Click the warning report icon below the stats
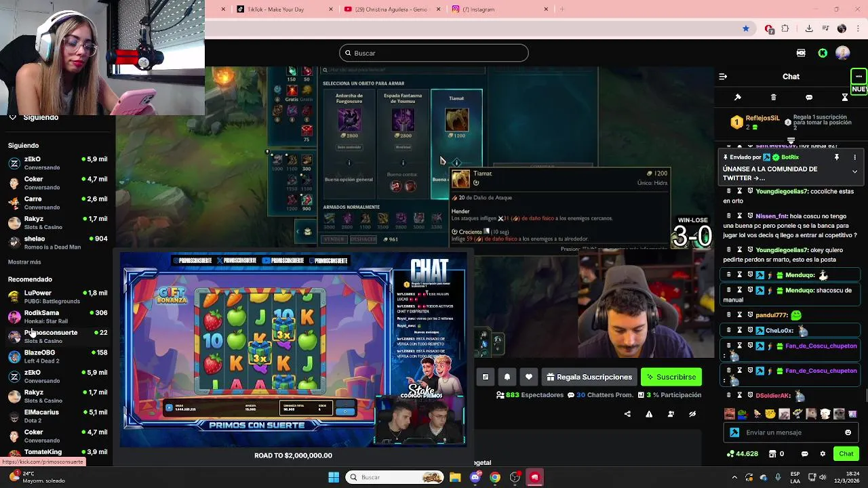The width and height of the screenshot is (868, 488). tap(649, 414)
